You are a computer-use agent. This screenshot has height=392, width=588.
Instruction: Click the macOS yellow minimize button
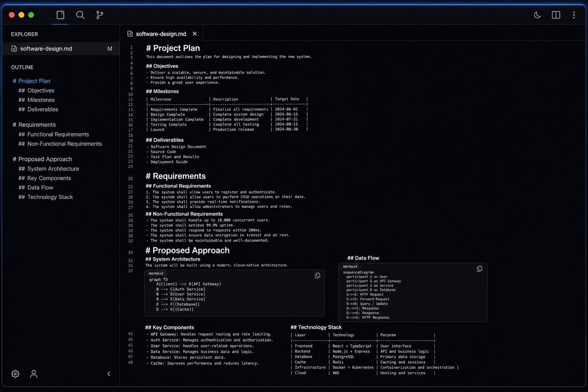21,15
